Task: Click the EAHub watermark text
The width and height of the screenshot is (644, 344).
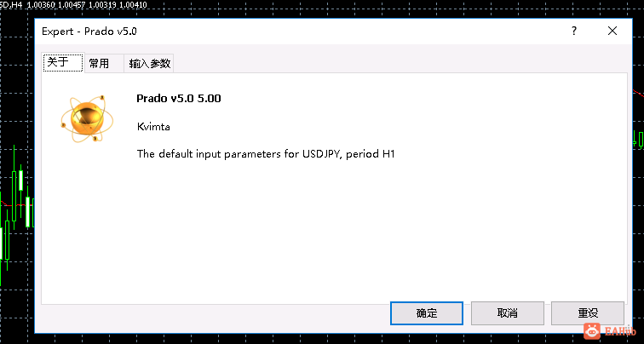Action: point(620,331)
